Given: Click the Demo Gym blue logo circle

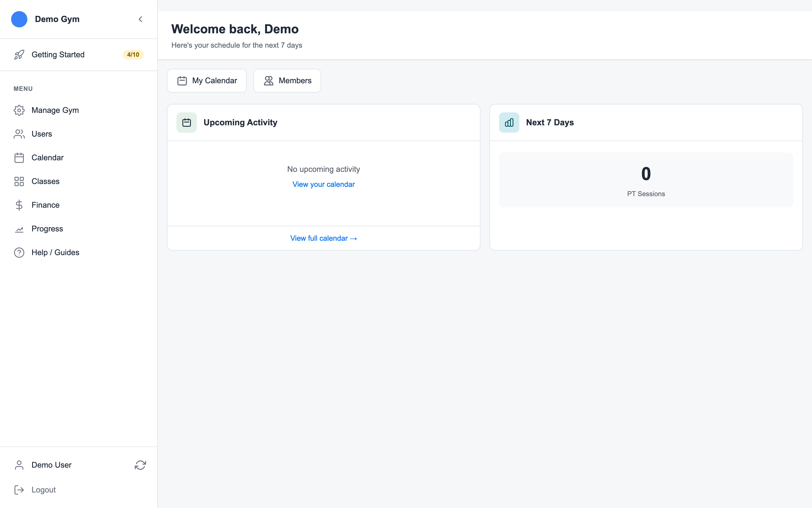Looking at the screenshot, I should click(19, 19).
